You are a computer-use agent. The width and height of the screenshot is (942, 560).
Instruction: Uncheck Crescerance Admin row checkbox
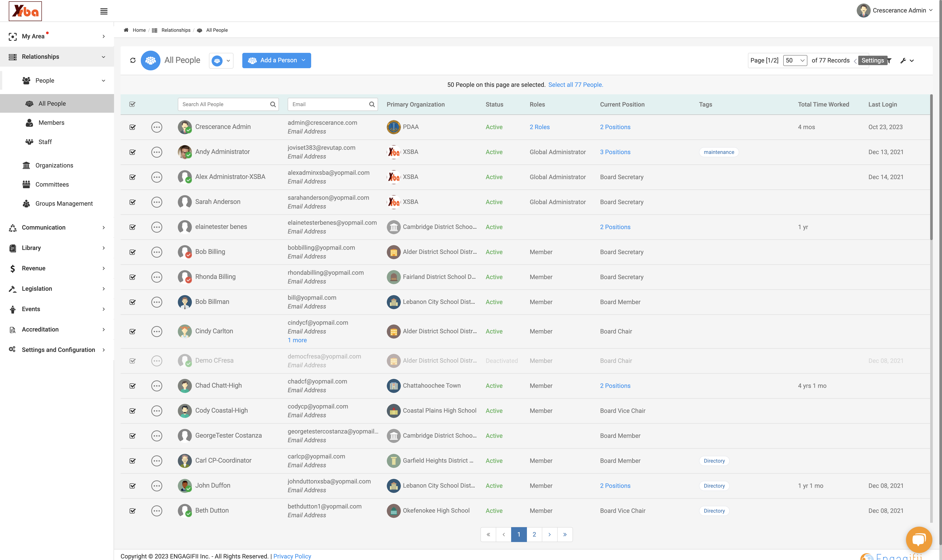click(x=132, y=127)
